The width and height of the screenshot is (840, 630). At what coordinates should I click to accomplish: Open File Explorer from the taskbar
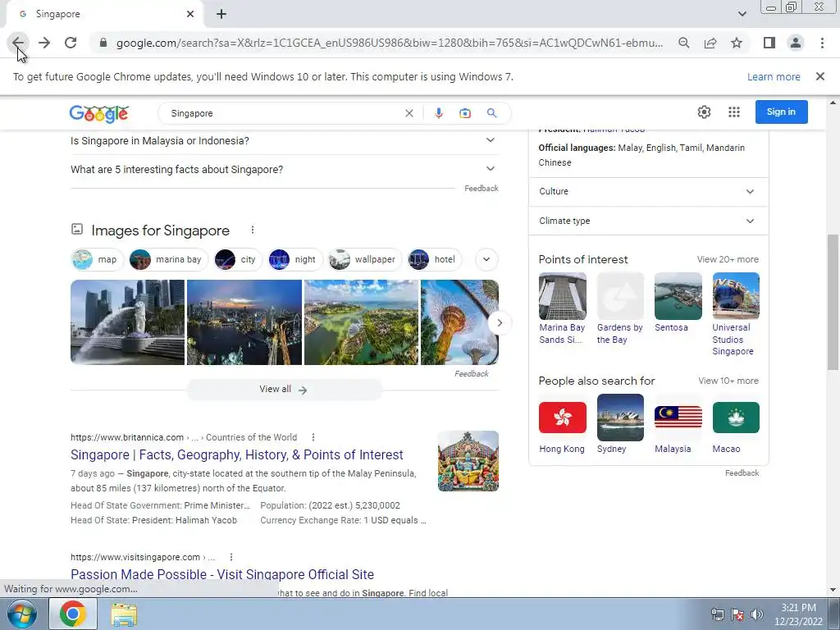click(x=124, y=614)
